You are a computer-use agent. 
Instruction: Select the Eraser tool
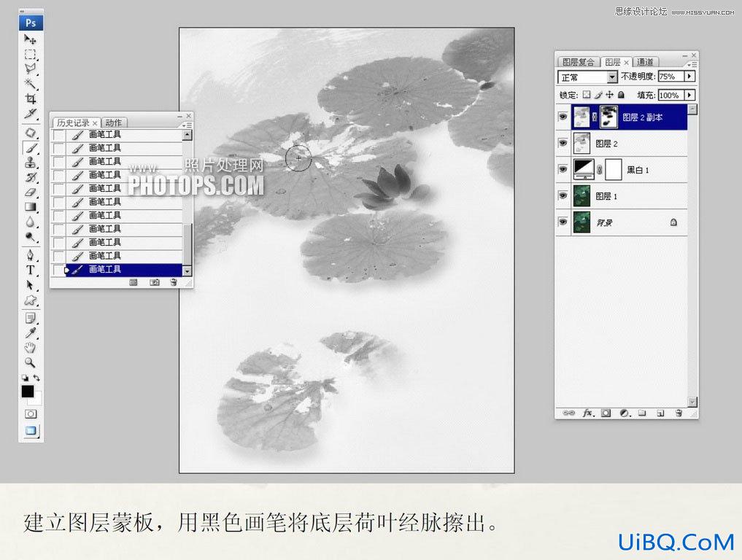31,192
